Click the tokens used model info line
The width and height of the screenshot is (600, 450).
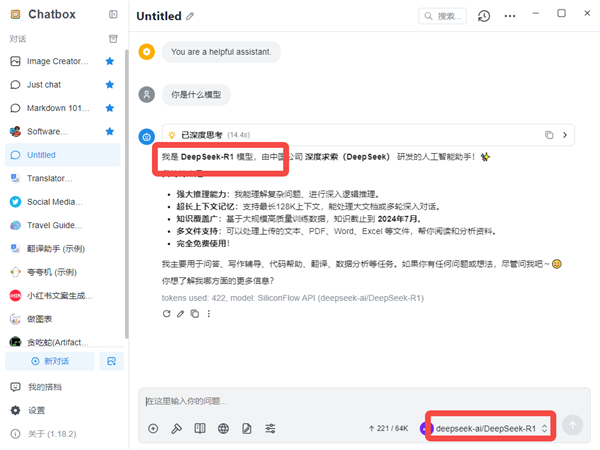(x=293, y=298)
